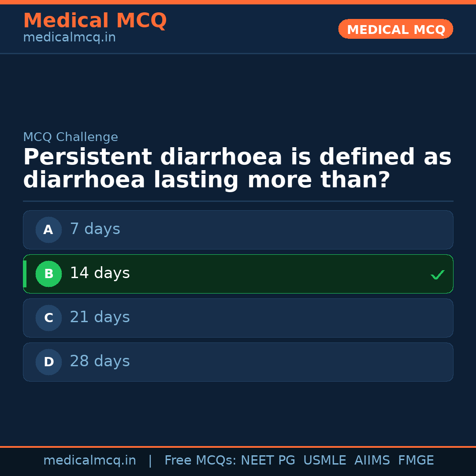Screen dimensions: 476x476
Task: Click the persistent diarrhoea question text
Action: (237, 169)
